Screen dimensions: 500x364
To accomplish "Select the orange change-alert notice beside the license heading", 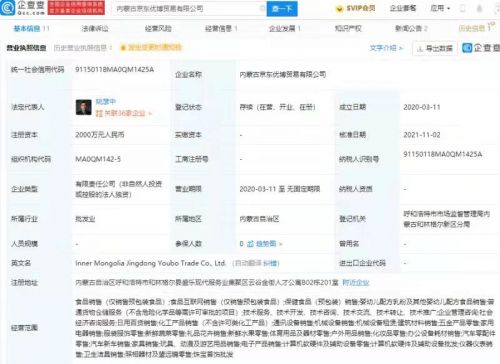I will click(151, 48).
